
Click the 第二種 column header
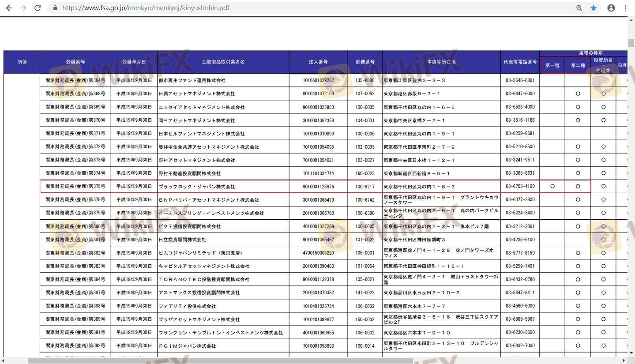pyautogui.click(x=578, y=65)
